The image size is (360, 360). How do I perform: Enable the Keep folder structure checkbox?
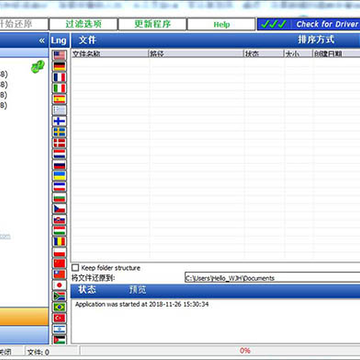click(75, 268)
